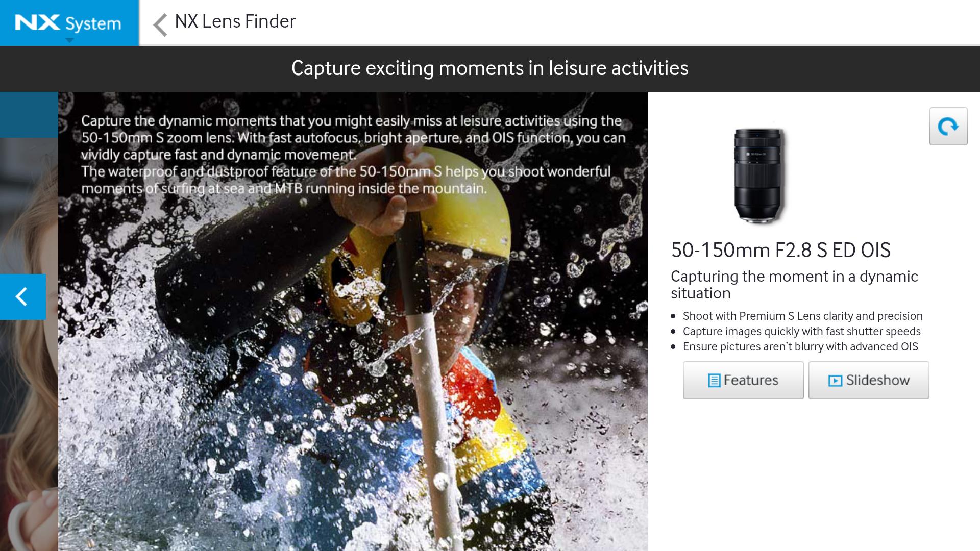Start the Slideshow button

(869, 380)
